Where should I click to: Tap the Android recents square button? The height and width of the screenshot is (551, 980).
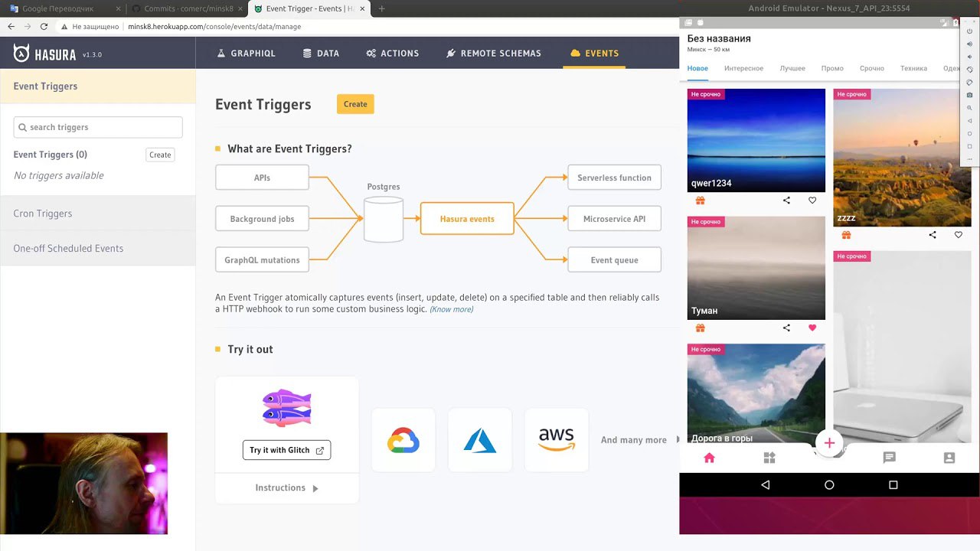(893, 485)
